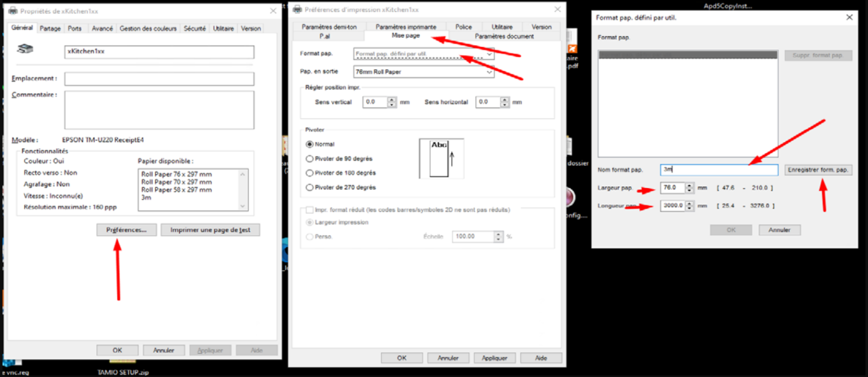Viewport: 868px width, 377px height.
Task: Open the Sécurité tab
Action: click(x=195, y=28)
